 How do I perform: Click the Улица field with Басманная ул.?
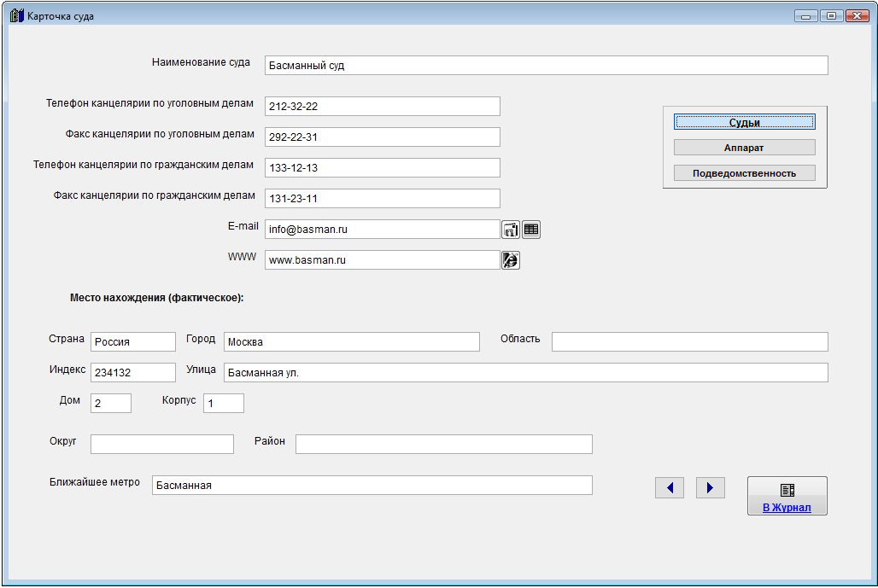pos(525,373)
